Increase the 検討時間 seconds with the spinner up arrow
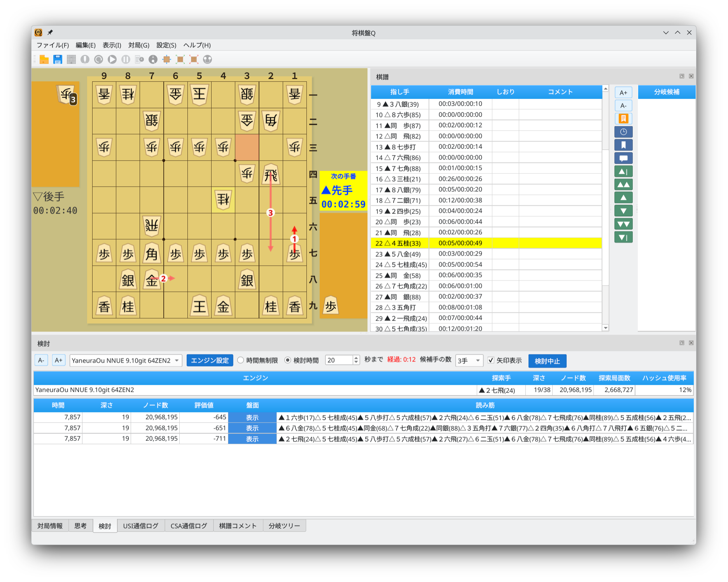Viewport: 728px width, 582px height. (x=356, y=358)
